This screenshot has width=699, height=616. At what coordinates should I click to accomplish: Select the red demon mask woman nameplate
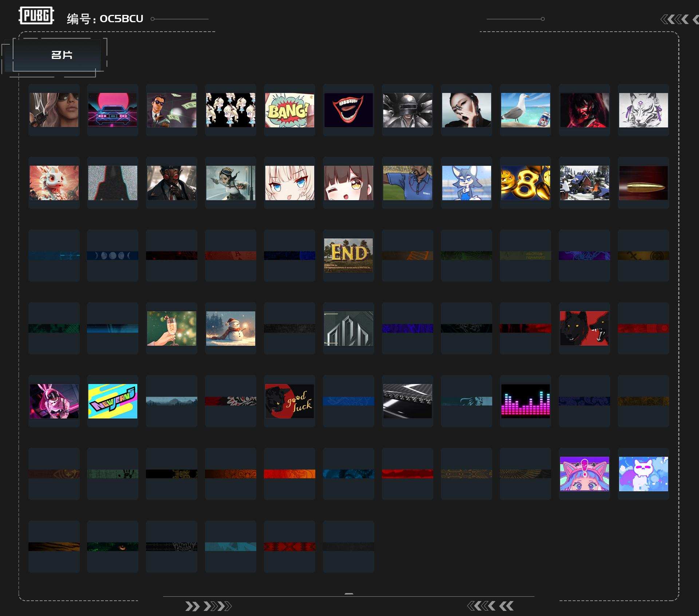(584, 110)
